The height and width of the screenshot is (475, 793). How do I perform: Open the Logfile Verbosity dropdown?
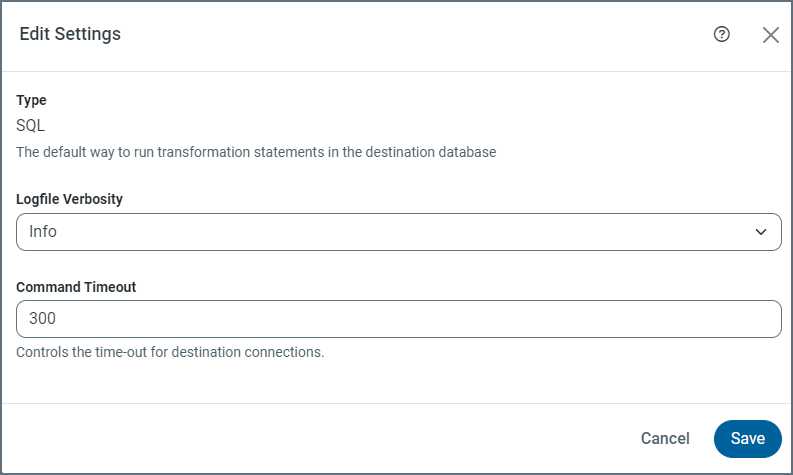[398, 231]
